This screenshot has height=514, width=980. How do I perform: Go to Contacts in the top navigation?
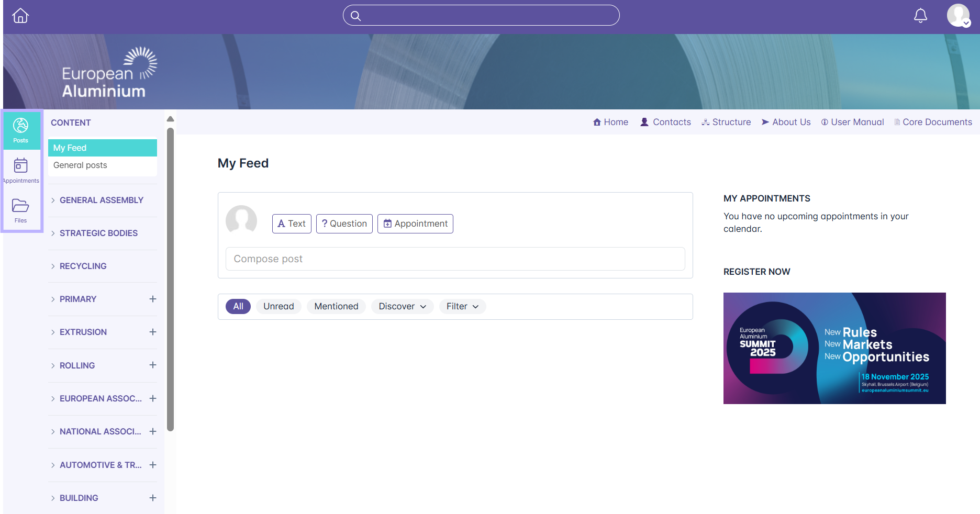[x=666, y=122]
